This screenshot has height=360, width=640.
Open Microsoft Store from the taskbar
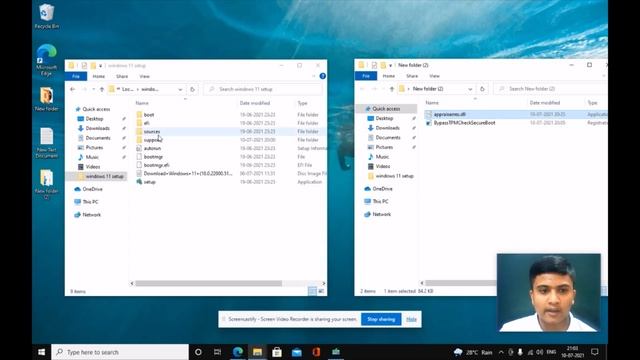277,352
